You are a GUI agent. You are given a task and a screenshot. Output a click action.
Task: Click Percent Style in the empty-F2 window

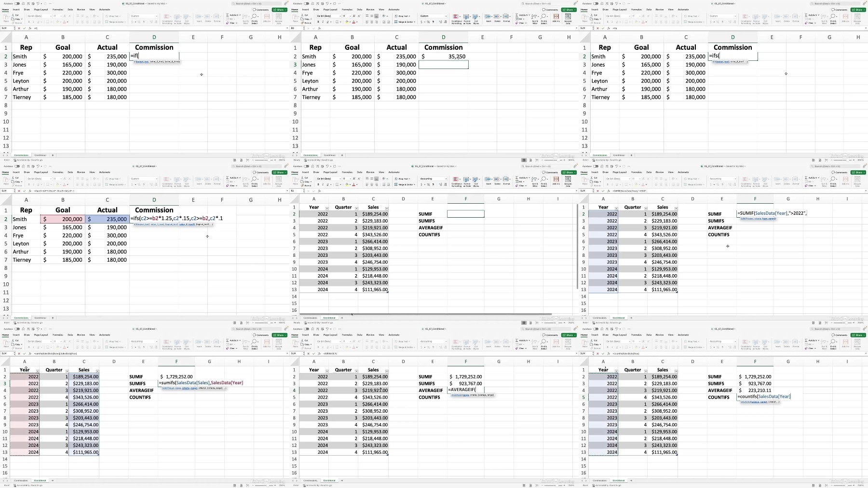tap(428, 184)
